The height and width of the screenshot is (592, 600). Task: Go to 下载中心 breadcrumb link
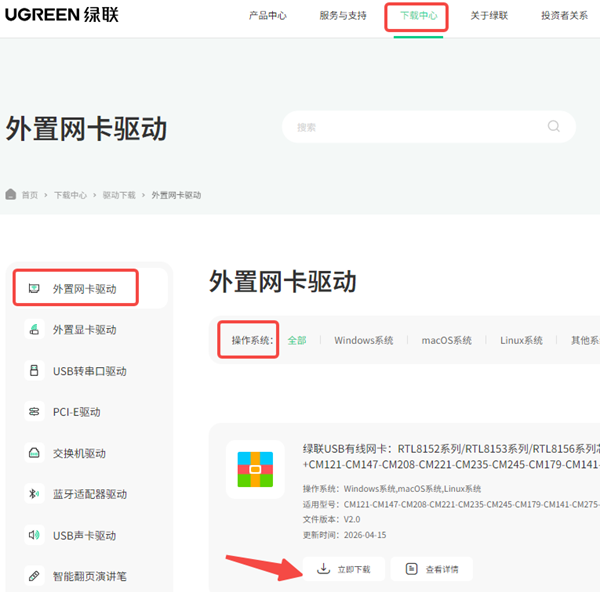pos(70,195)
